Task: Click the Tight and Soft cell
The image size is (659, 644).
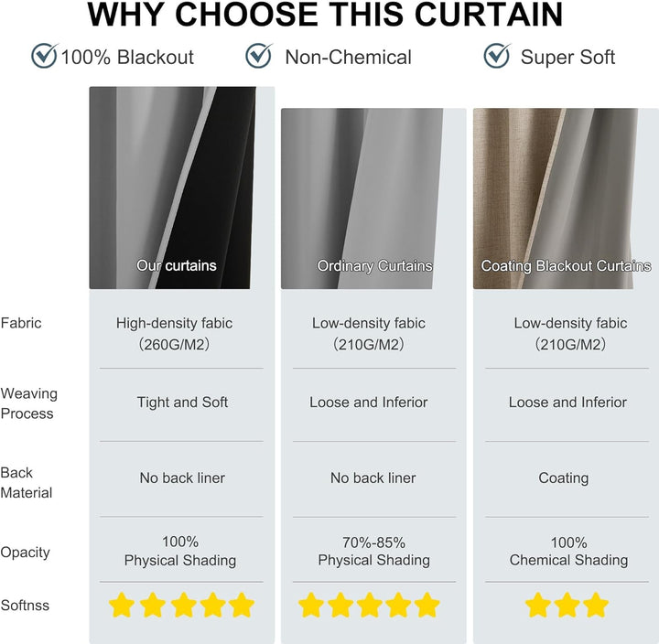Action: pos(182,402)
